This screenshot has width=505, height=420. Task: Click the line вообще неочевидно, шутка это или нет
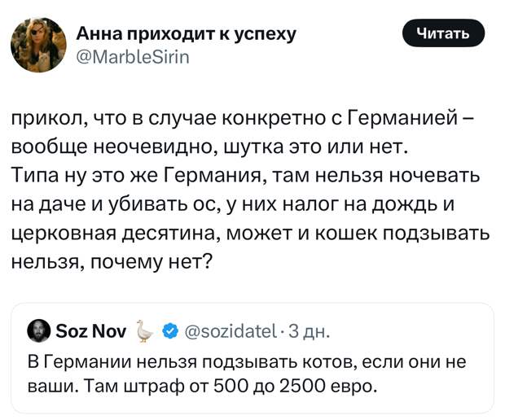click(210, 147)
